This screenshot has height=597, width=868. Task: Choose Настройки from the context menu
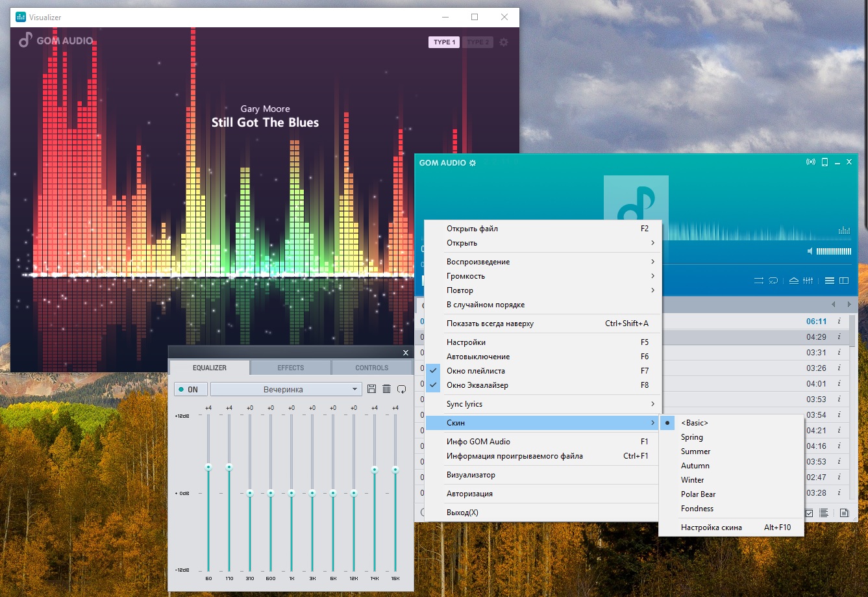click(x=466, y=342)
